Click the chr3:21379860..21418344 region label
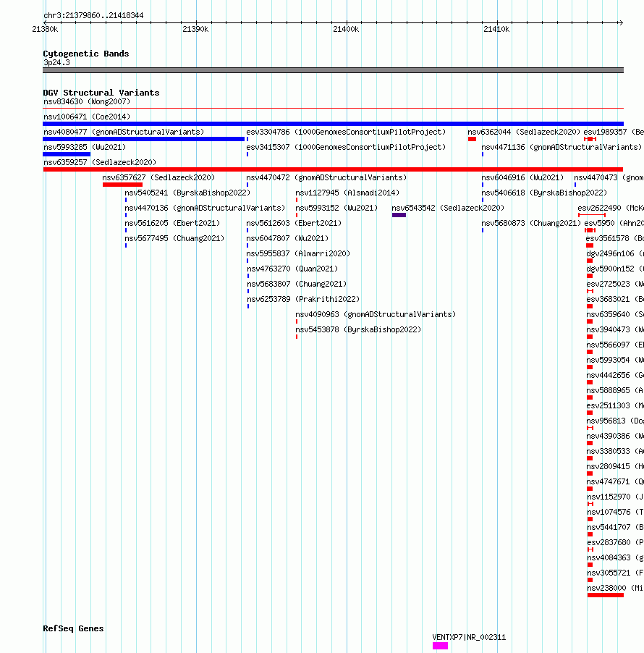 pos(93,15)
